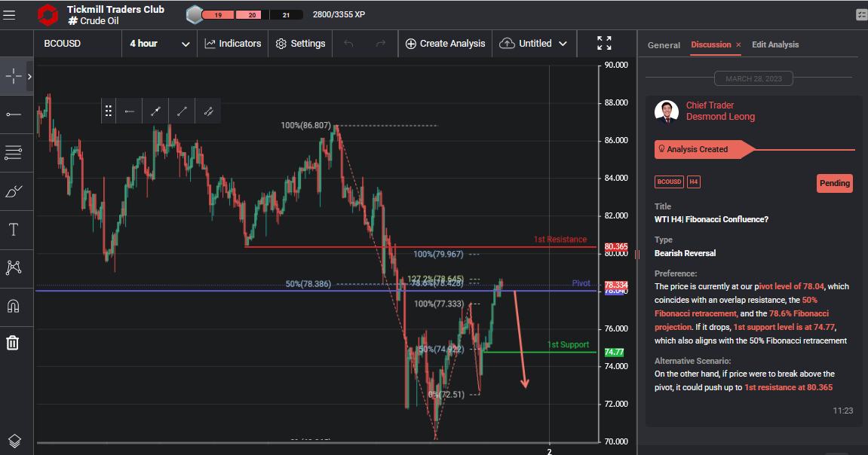Select the crosshair cursor tool
Screen dimensions: 868x455
[14, 76]
